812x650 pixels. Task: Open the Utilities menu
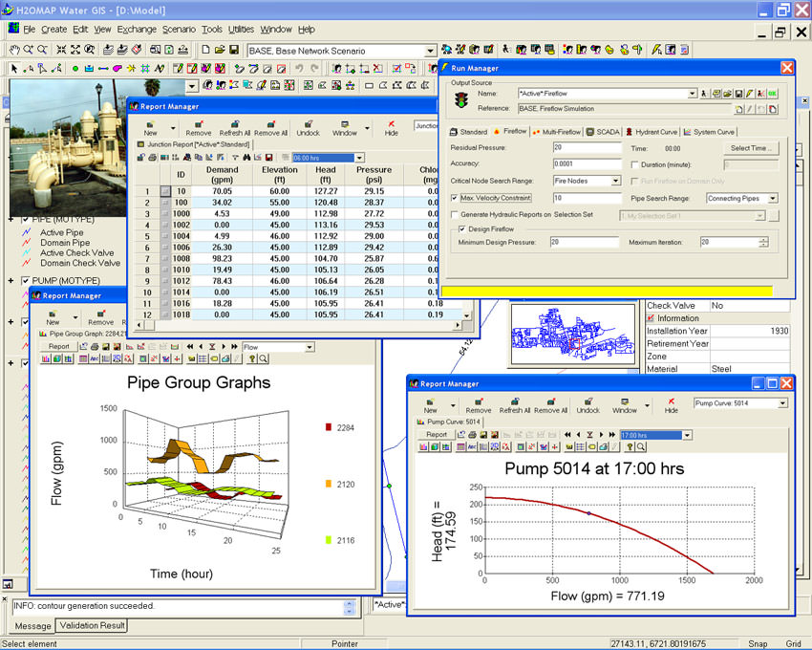coord(241,30)
